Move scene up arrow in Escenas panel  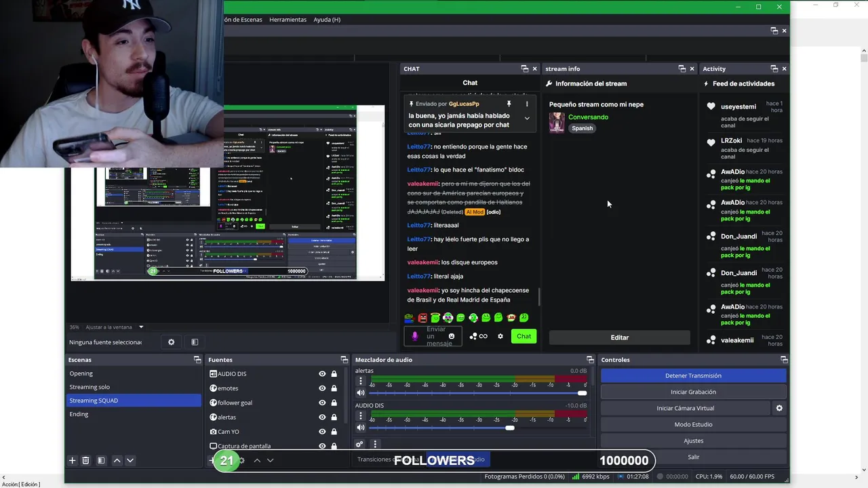coord(117,460)
